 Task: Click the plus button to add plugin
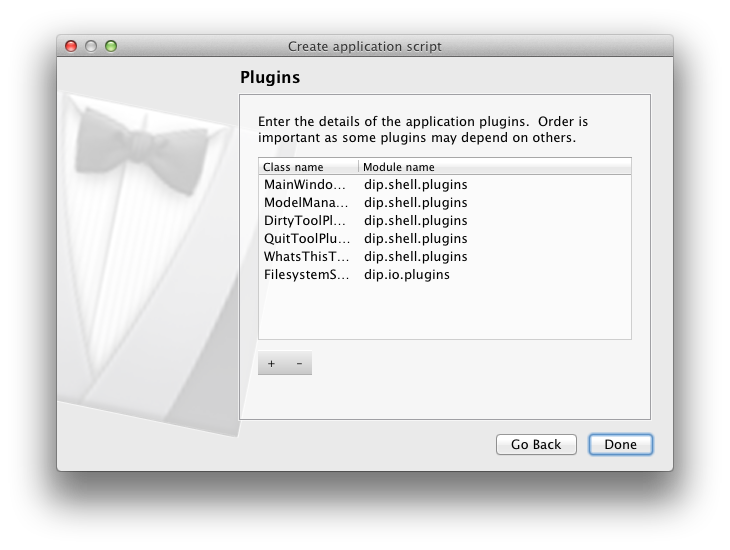pos(271,363)
